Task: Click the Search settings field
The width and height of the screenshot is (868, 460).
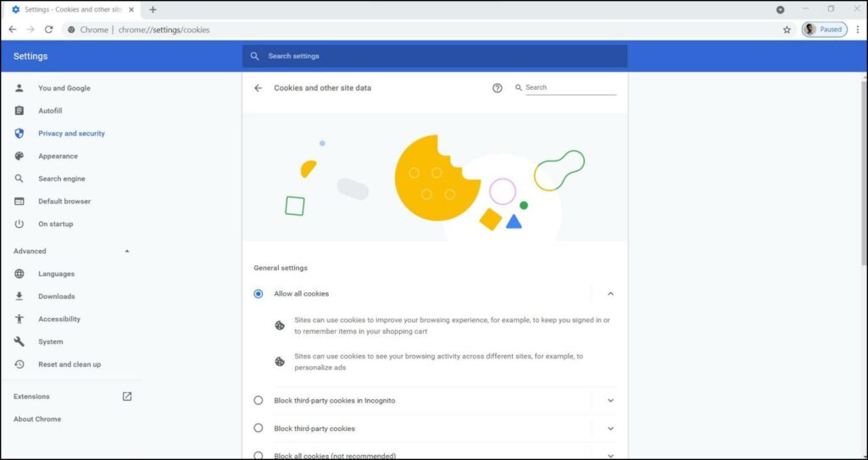Action: pyautogui.click(x=435, y=56)
